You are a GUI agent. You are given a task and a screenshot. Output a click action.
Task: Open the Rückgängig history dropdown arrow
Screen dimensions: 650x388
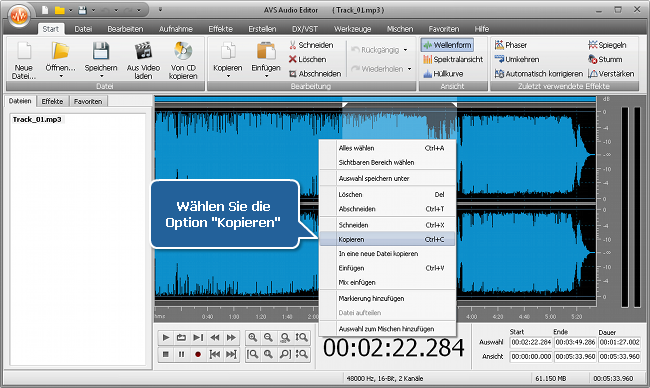click(x=405, y=50)
